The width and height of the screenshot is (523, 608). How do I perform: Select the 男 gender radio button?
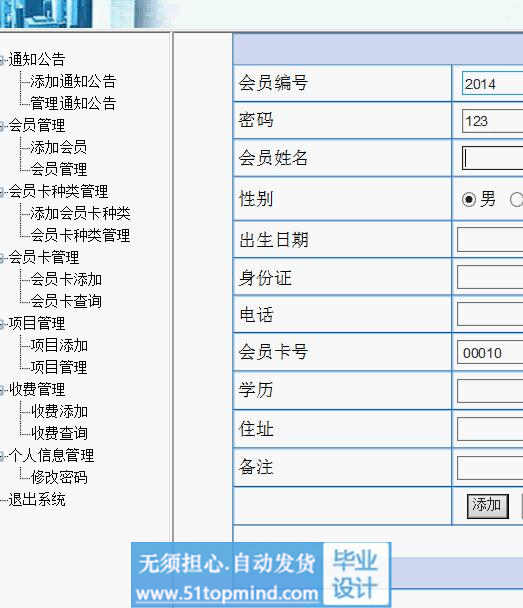click(x=469, y=200)
